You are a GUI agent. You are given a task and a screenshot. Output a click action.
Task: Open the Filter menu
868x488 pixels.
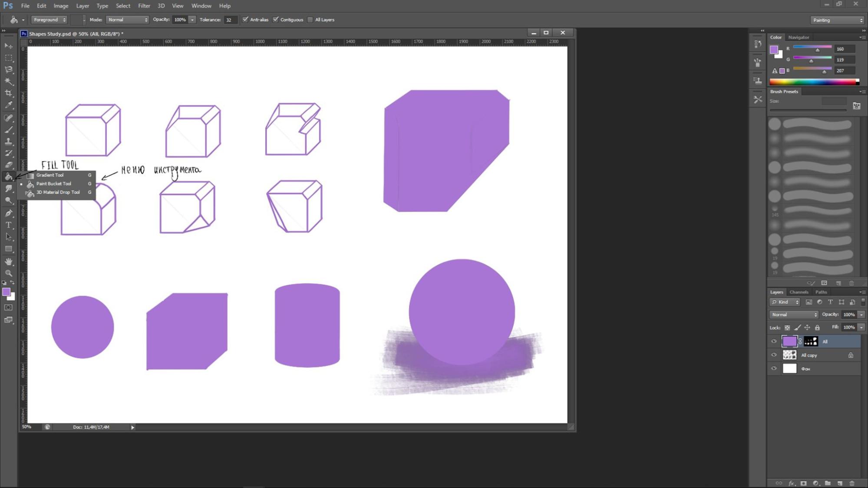click(144, 6)
